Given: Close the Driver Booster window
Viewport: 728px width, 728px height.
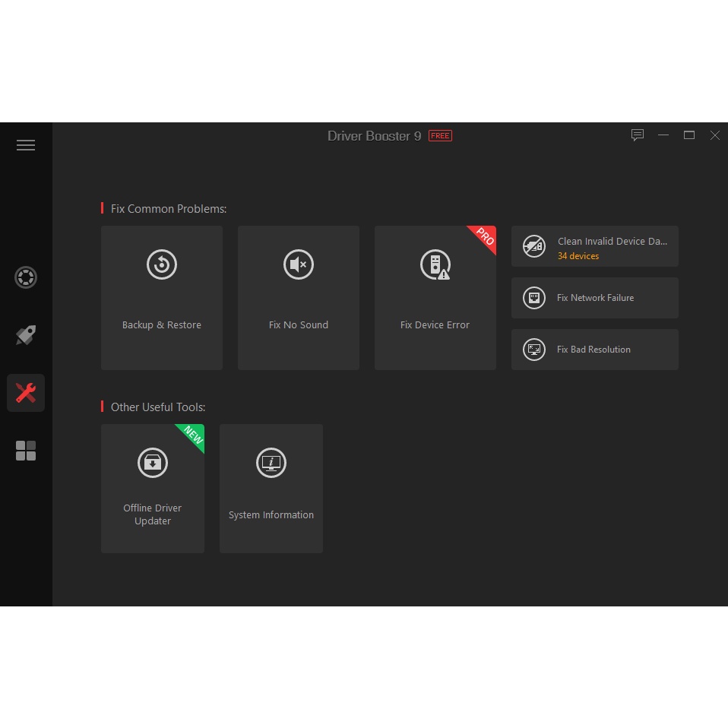Looking at the screenshot, I should click(715, 135).
